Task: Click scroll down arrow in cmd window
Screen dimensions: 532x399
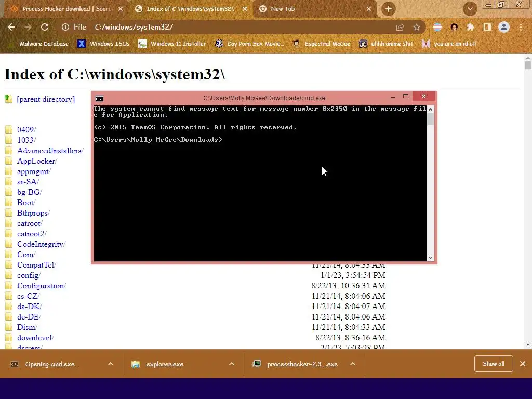Action: pyautogui.click(x=430, y=258)
